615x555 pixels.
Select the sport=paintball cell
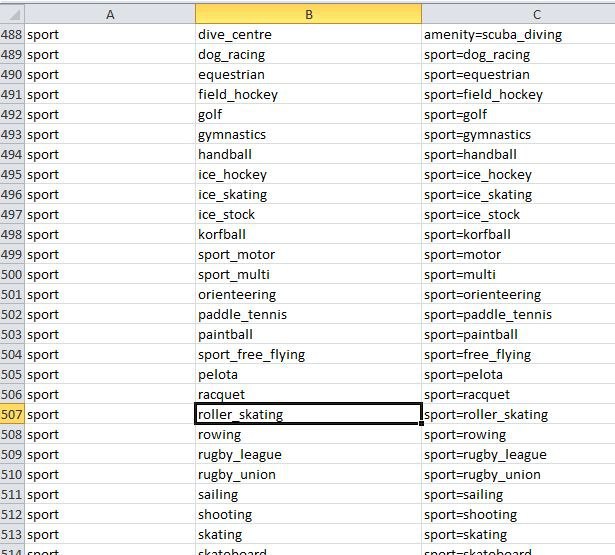tap(519, 334)
